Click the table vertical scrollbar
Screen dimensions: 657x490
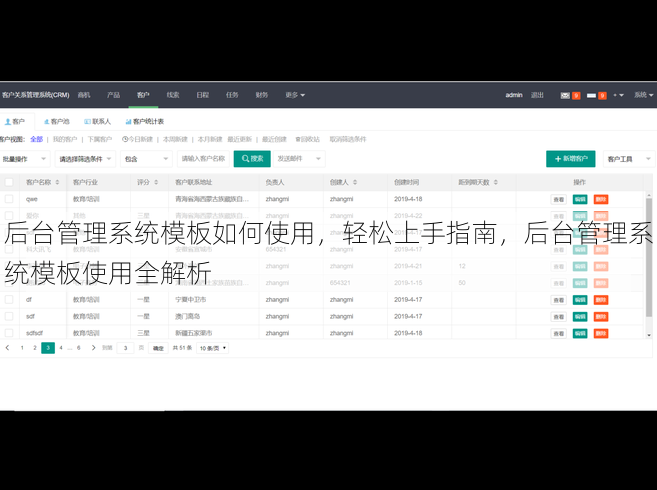tap(649, 258)
